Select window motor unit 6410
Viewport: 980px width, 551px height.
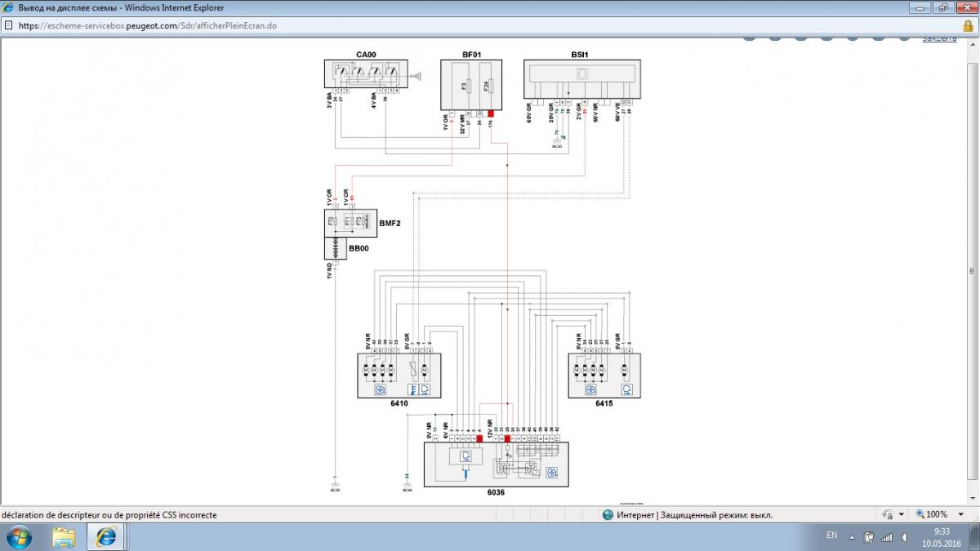pos(399,375)
